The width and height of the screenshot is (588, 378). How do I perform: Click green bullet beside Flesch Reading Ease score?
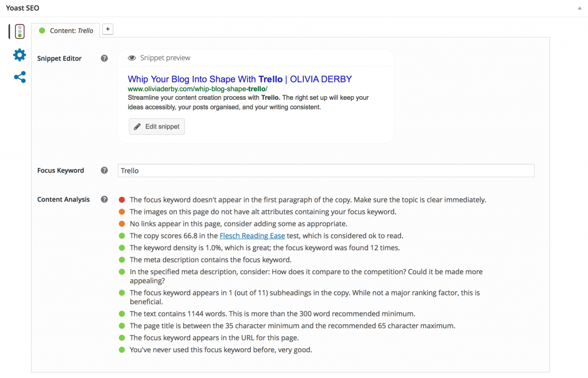click(122, 236)
